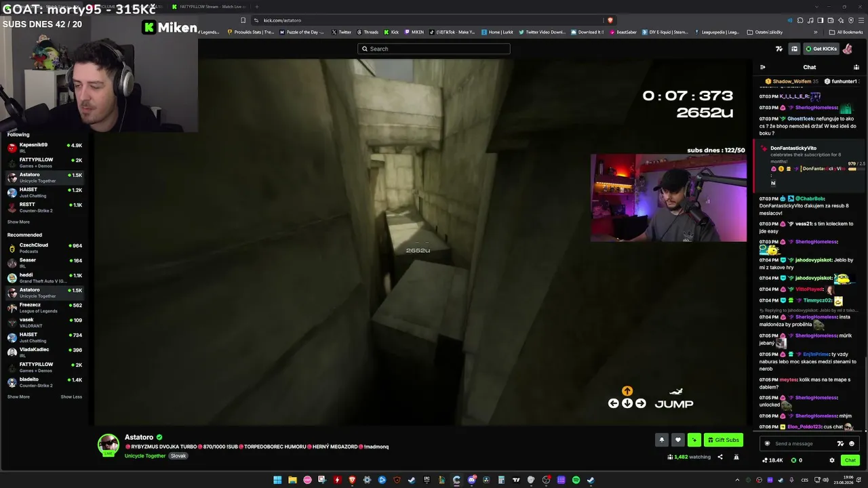Open vasek VALORANT recommended channel
The width and height of the screenshot is (868, 488).
coord(45,323)
